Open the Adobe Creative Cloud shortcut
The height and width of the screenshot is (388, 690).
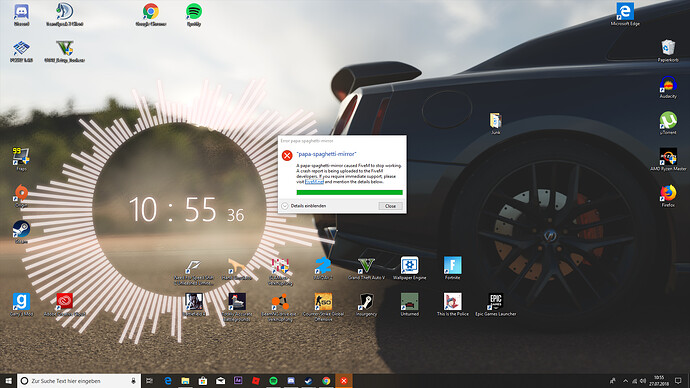click(x=65, y=304)
